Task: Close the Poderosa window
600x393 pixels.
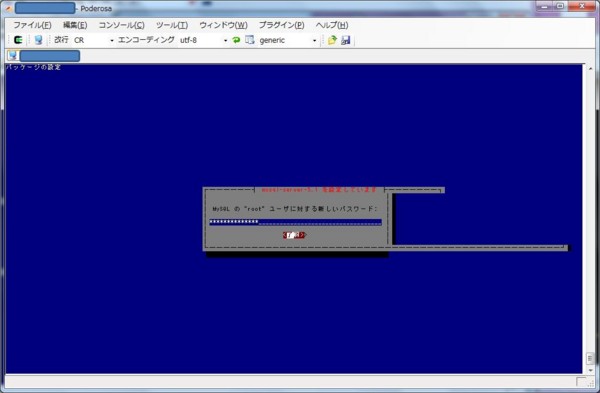Action: coord(582,6)
